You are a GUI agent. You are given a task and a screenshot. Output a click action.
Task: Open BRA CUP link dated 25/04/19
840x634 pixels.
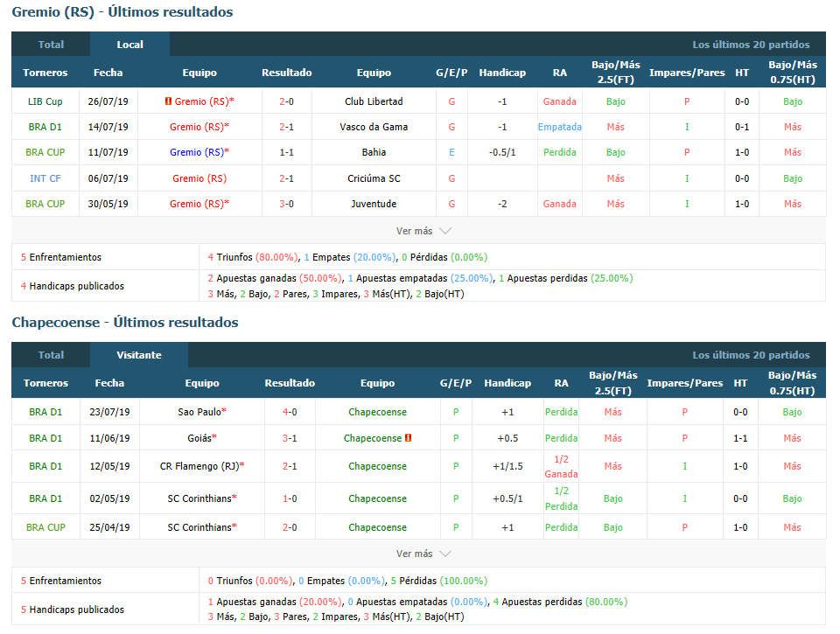point(45,527)
